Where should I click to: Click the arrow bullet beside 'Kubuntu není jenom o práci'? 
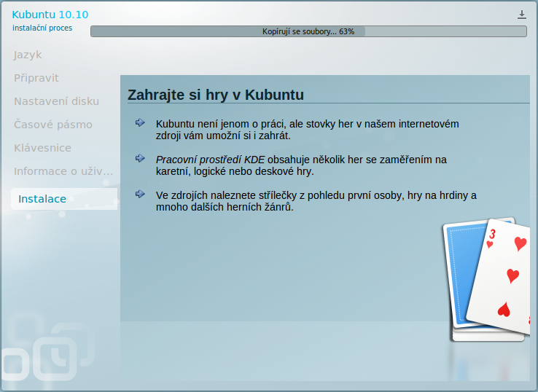click(140, 122)
